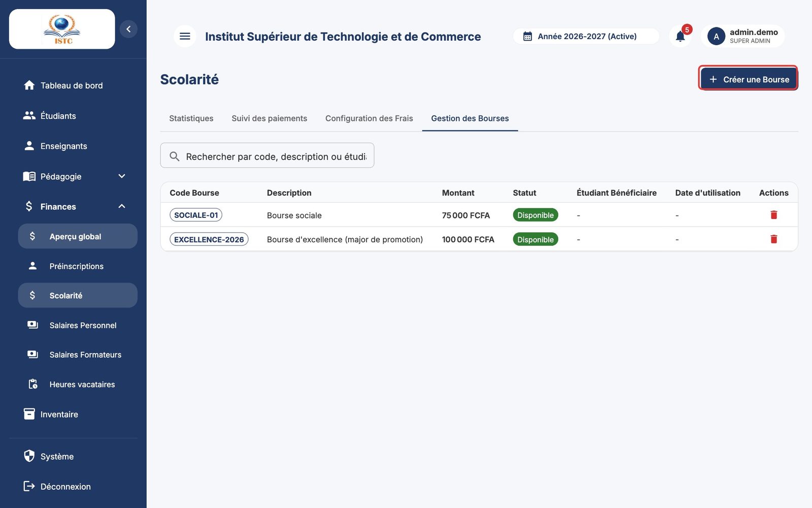Focus the bourse search field
Viewport: 812px width, 508px height.
point(267,155)
